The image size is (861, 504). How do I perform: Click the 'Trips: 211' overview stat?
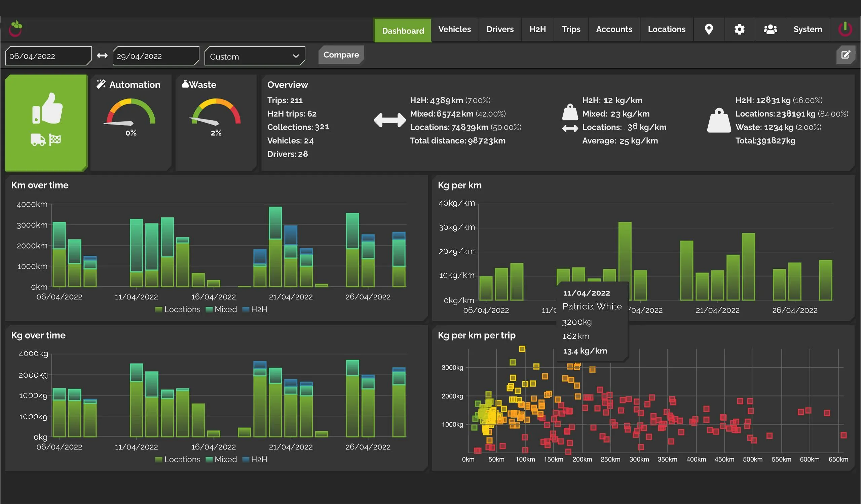pos(285,100)
